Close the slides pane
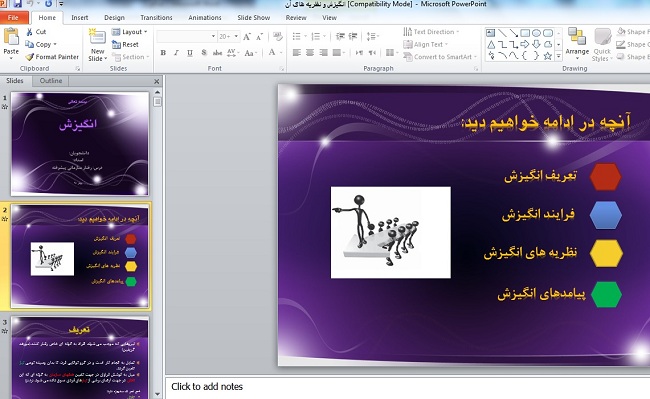 157,82
